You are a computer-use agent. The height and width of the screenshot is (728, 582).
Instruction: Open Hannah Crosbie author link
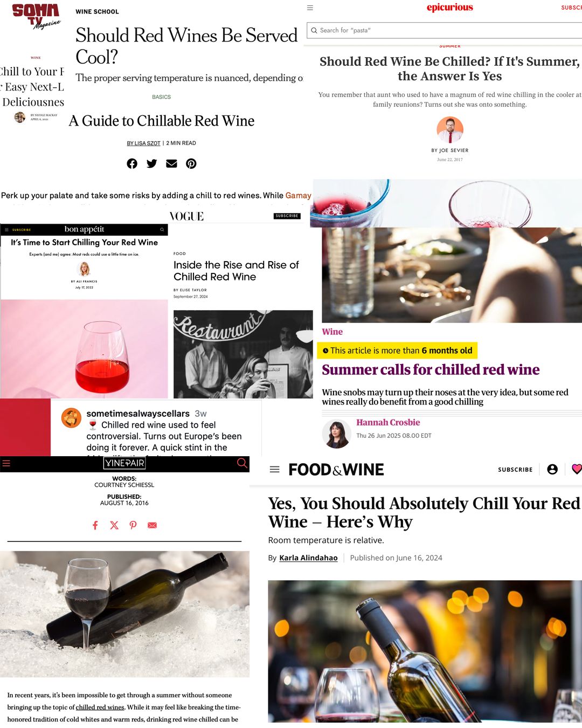click(388, 422)
